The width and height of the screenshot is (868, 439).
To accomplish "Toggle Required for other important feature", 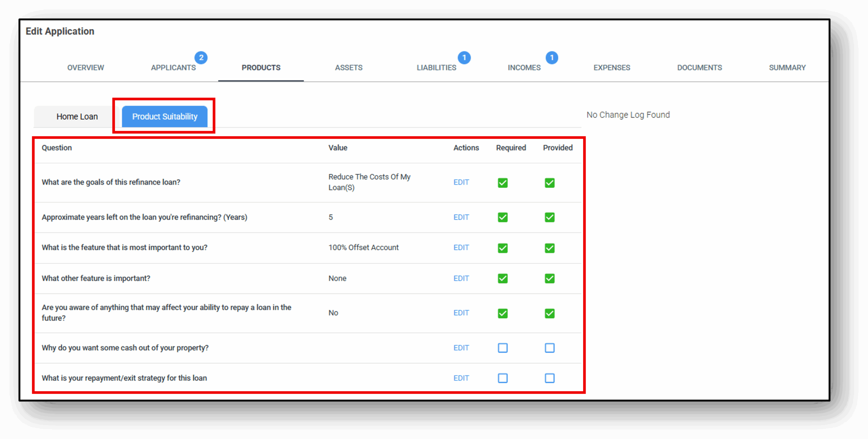I will [502, 278].
